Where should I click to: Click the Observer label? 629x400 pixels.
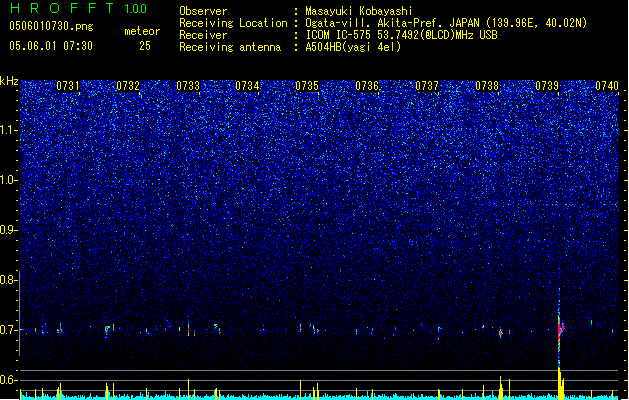[203, 11]
